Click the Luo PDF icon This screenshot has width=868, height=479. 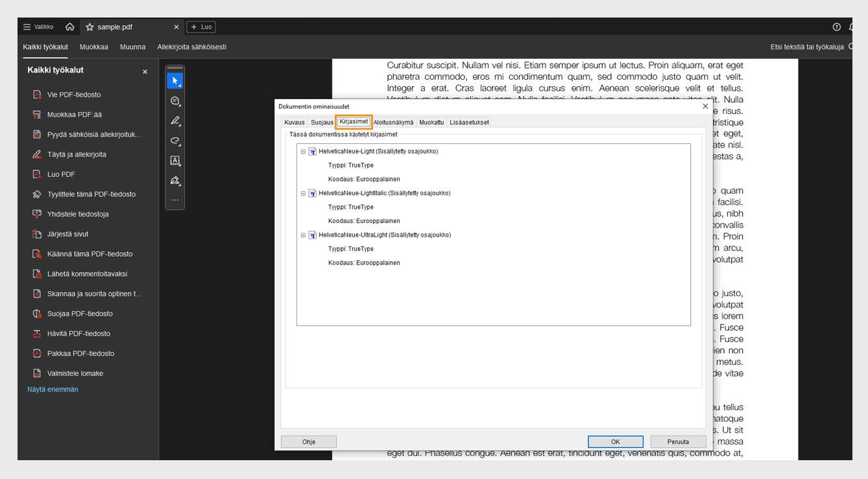[x=37, y=174]
